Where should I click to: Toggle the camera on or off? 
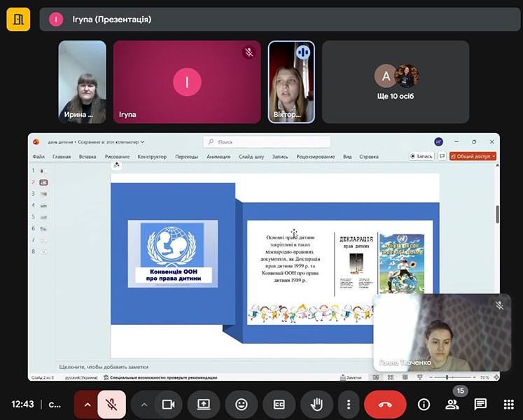[168, 404]
